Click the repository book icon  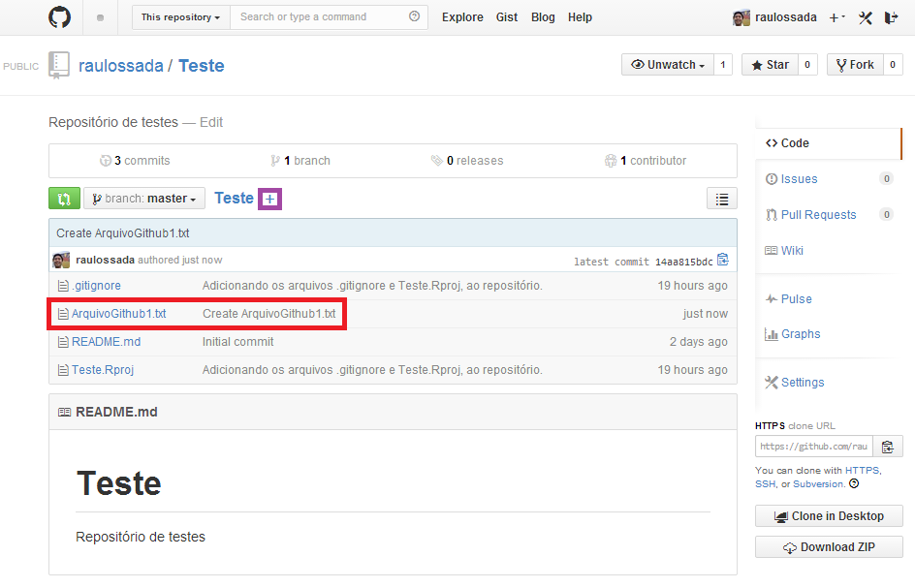click(59, 65)
